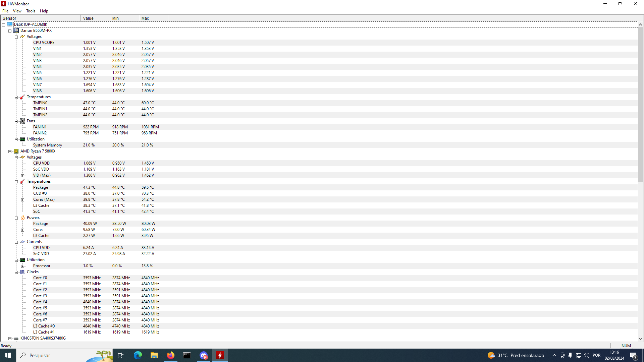The width and height of the screenshot is (644, 362).
Task: Collapse the motherboard Voltages group
Action: pyautogui.click(x=16, y=37)
